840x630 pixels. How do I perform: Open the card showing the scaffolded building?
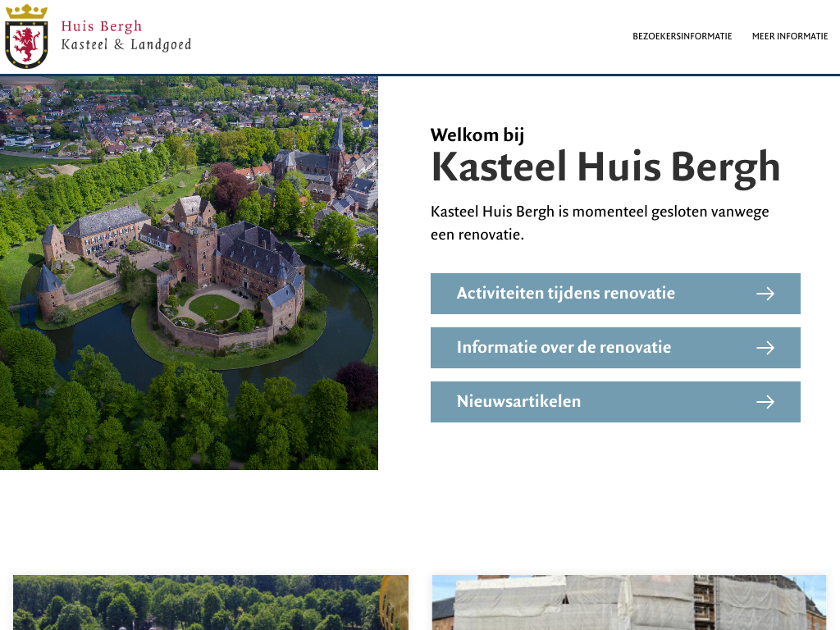tap(628, 602)
